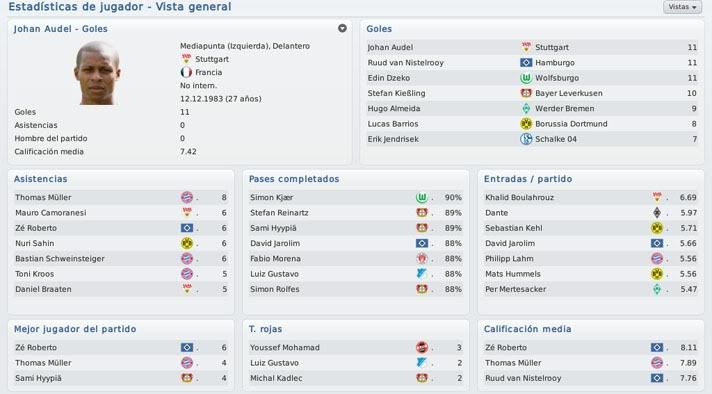Viewport: 712px width, 394px height.
Task: Open Khalid Boulahrouz in Entradas list
Action: click(x=519, y=197)
